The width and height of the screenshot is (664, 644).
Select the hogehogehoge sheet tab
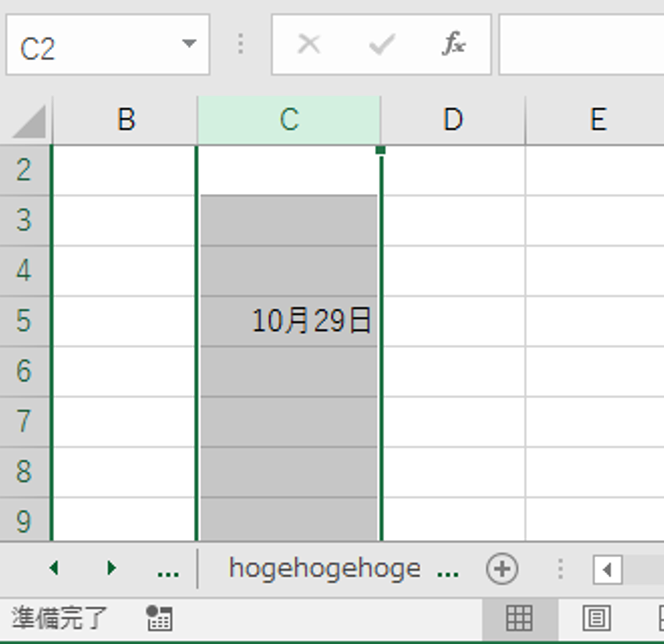[x=325, y=568]
